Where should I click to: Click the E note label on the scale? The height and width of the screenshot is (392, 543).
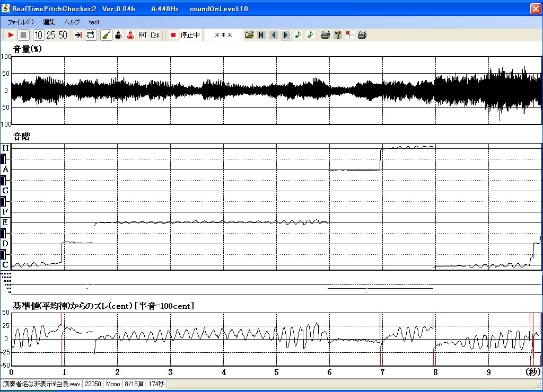5,222
